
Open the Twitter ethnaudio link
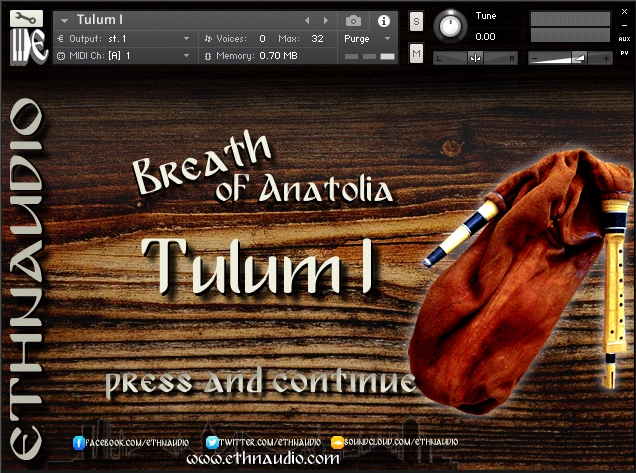point(270,442)
